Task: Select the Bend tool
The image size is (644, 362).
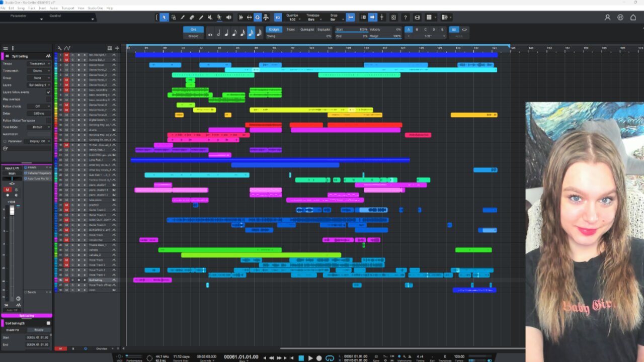Action: pyautogui.click(x=219, y=18)
